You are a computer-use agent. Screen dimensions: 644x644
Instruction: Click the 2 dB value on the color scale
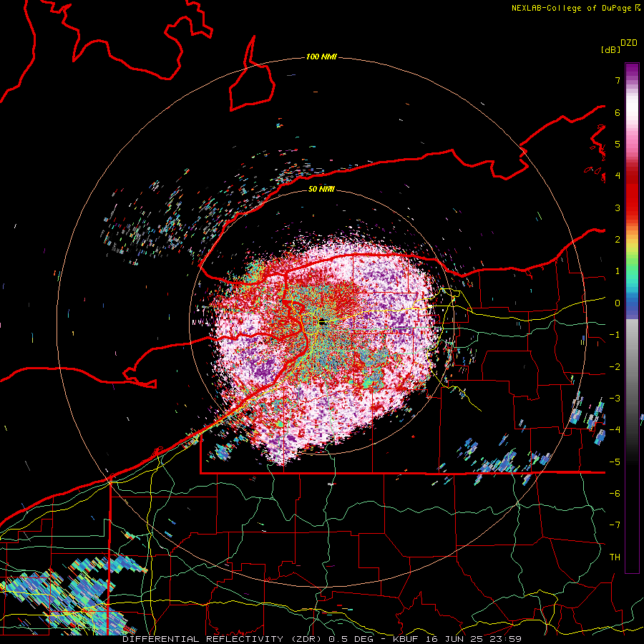tap(618, 239)
